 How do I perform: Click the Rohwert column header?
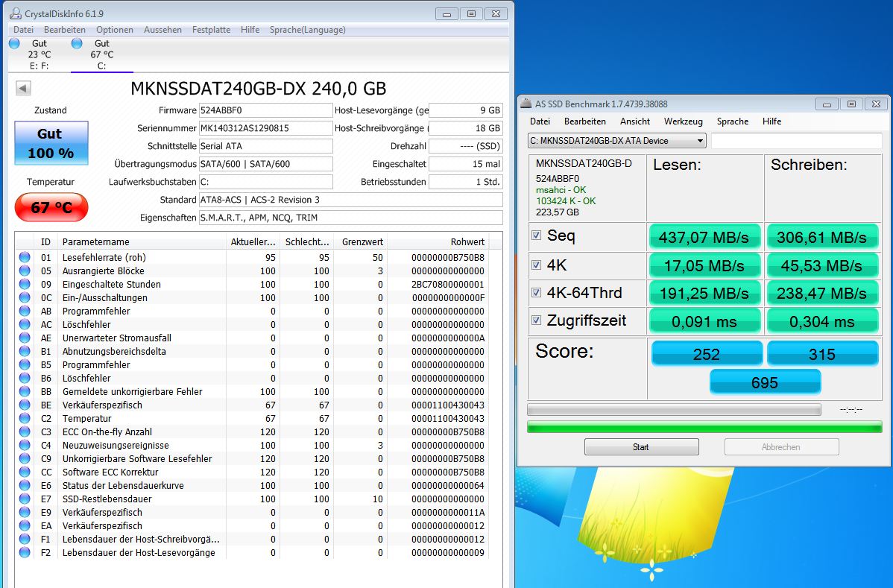pyautogui.click(x=438, y=242)
